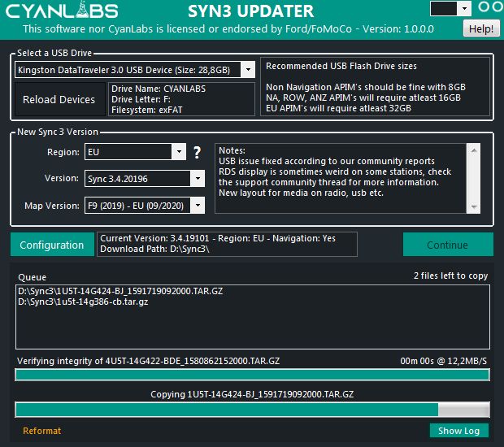
Task: Click Reload Devices button
Action: (59, 99)
